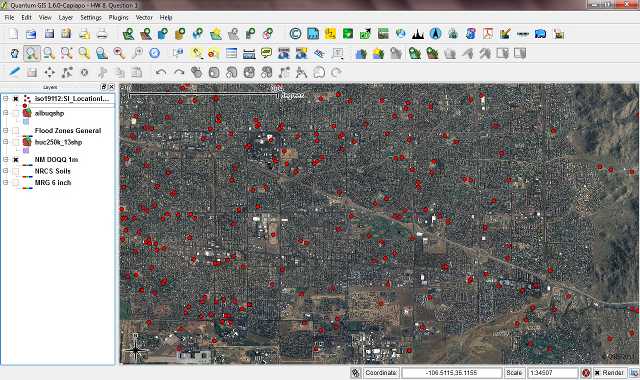Toggle visibility of Flood Zones General layer

[16, 131]
